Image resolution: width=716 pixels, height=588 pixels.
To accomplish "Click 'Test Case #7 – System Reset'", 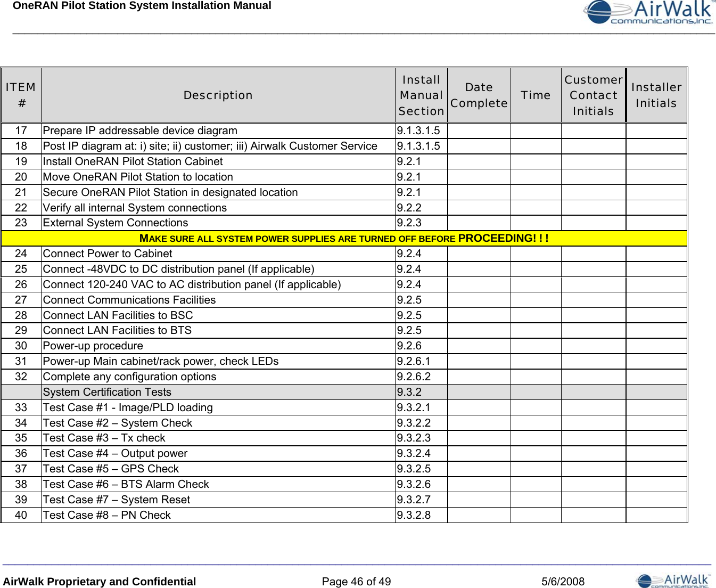I will coord(117,500).
